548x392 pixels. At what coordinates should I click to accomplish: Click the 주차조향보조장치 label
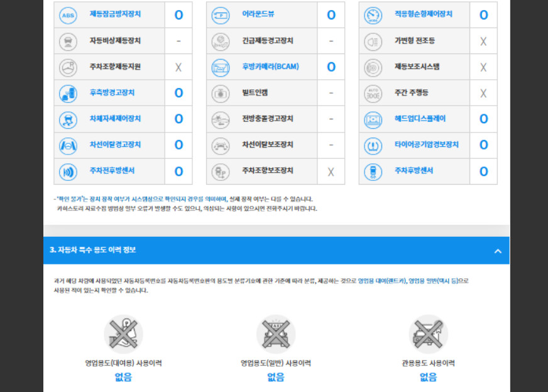(x=267, y=170)
